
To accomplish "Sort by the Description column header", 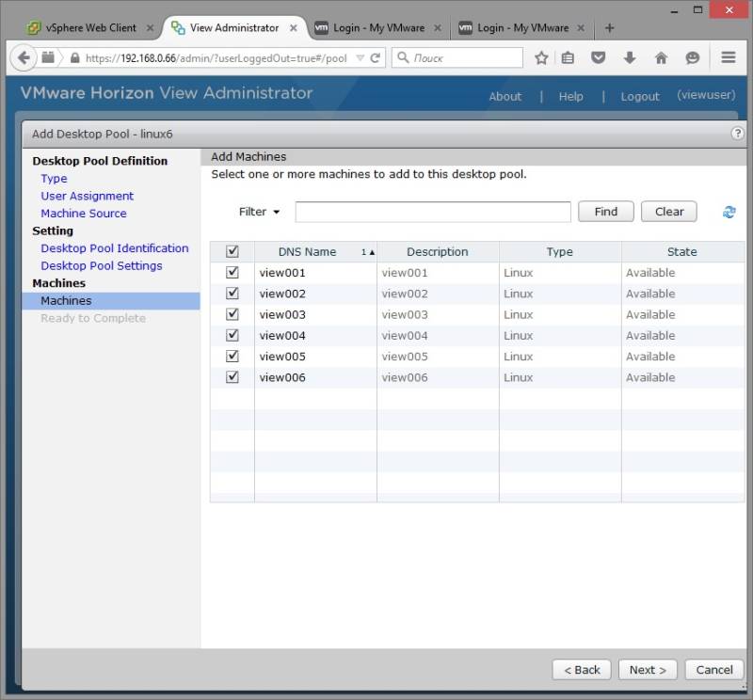I will (438, 251).
